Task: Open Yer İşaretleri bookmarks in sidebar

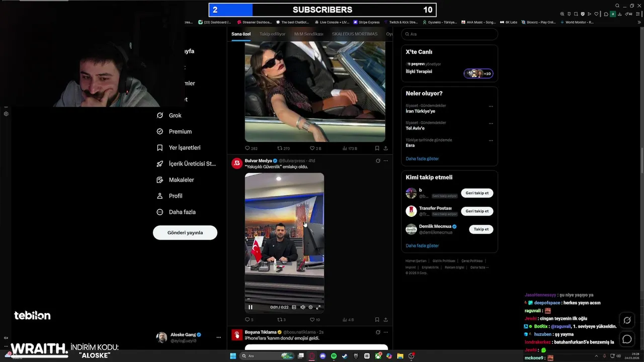Action: pyautogui.click(x=179, y=148)
